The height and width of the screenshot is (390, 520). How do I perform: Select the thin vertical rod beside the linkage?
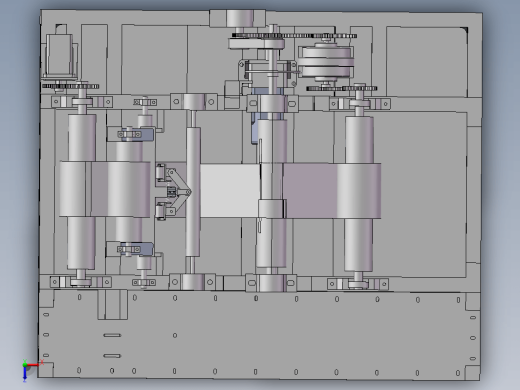tap(193, 192)
